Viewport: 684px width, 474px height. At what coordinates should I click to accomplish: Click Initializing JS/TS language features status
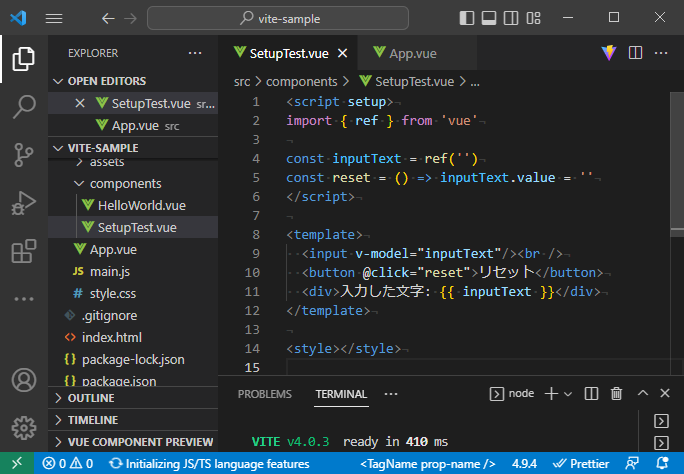(x=209, y=463)
